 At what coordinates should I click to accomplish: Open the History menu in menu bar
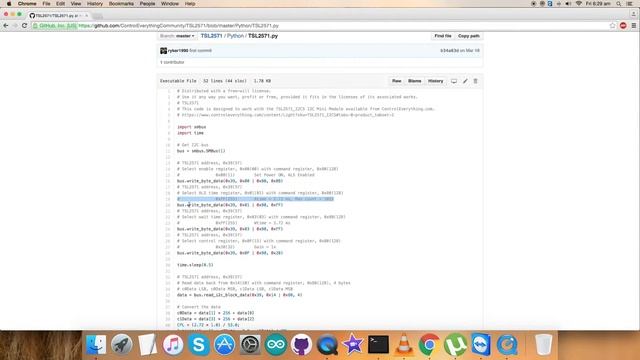tap(95, 4)
